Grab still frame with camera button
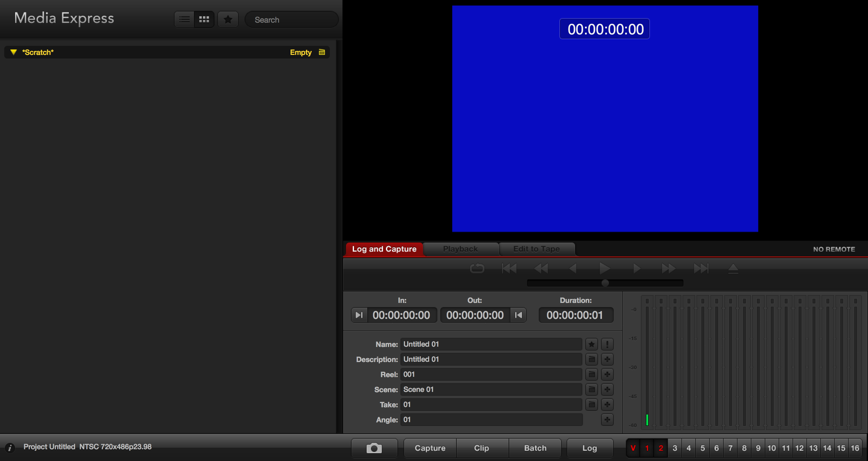 click(375, 448)
